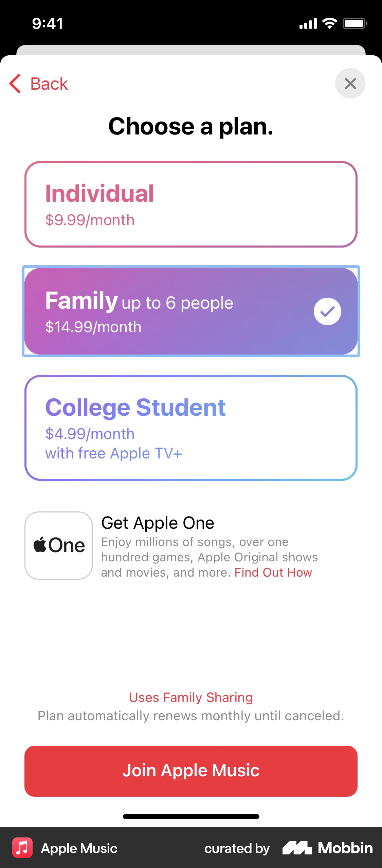The width and height of the screenshot is (382, 868).
Task: Tap the cellular signal bars icon
Action: (x=308, y=24)
